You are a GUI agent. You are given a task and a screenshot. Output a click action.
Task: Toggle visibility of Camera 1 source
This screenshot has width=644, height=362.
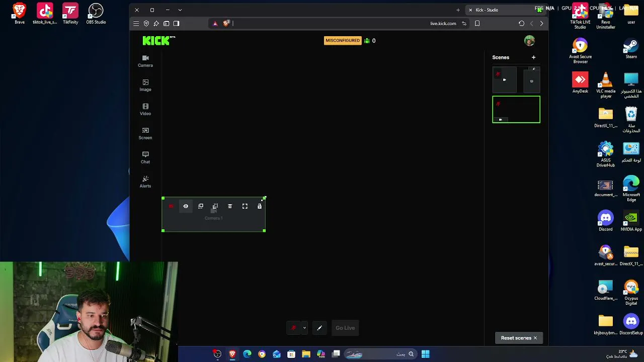click(x=186, y=206)
